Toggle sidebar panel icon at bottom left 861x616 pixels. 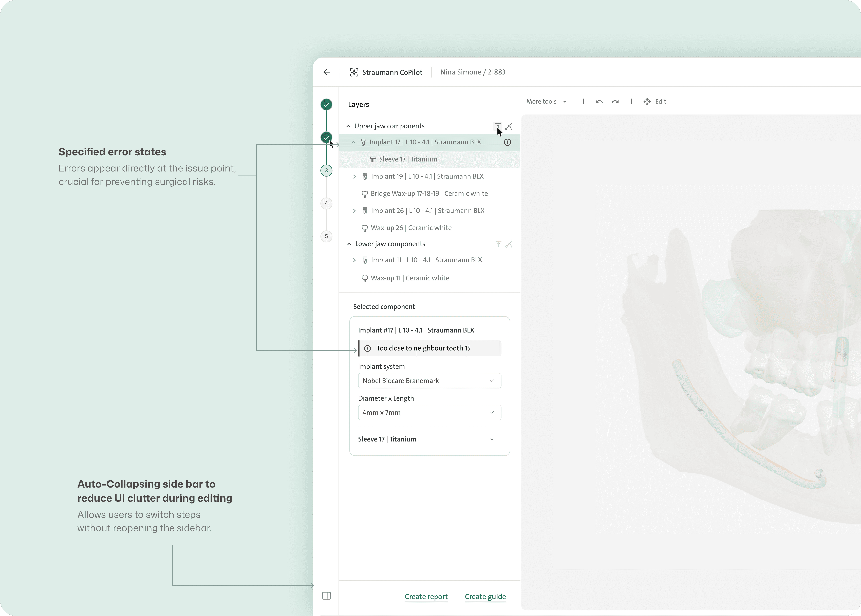pos(326,595)
